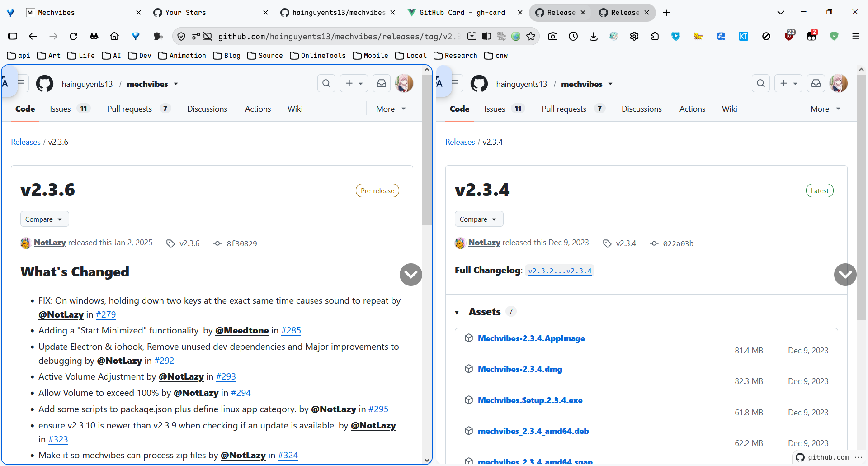
Task: Go back with the browser back arrow
Action: coord(33,36)
